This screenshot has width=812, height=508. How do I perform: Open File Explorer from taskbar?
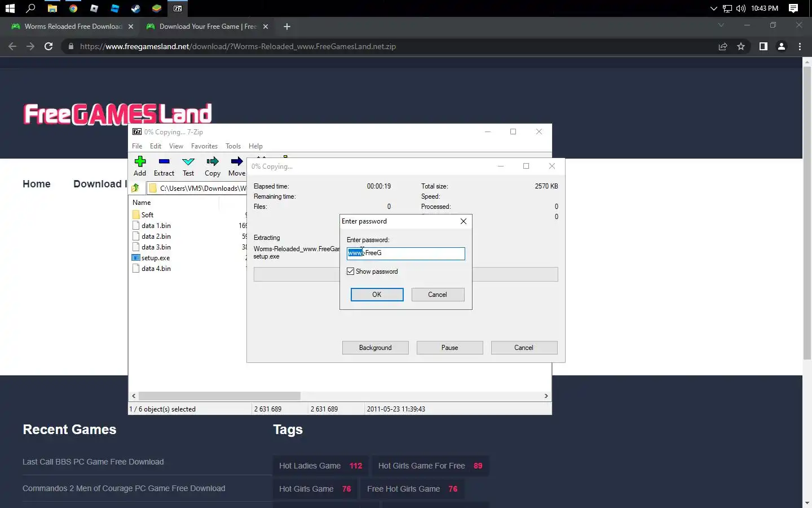[x=52, y=8]
